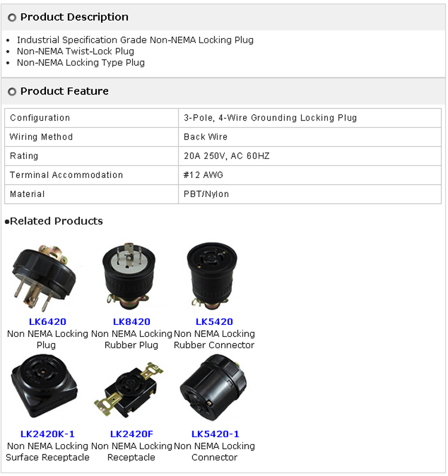Click the LK5420 rubber connector image
Image resolution: width=448 pixels, height=476 pixels.
pos(212,276)
